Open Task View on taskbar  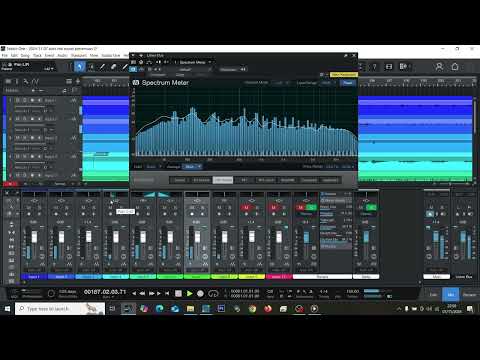pos(112,309)
